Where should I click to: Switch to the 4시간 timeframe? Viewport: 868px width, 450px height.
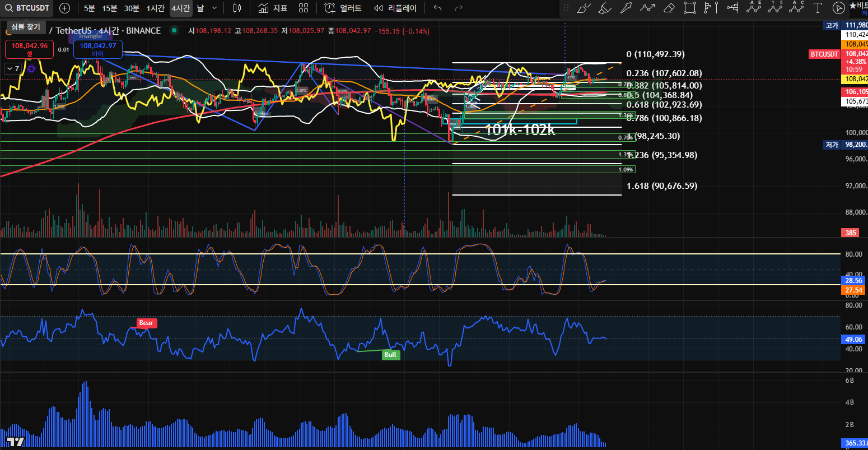(180, 8)
